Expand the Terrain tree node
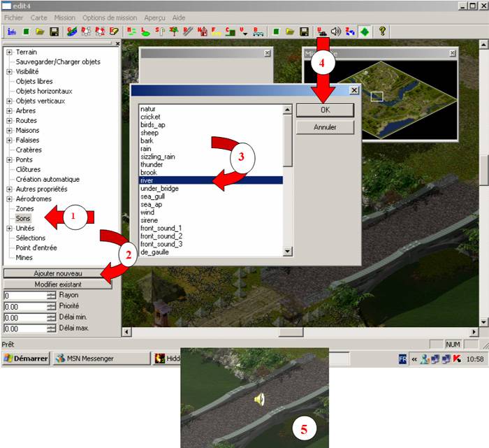The width and height of the screenshot is (489, 448). [9, 52]
